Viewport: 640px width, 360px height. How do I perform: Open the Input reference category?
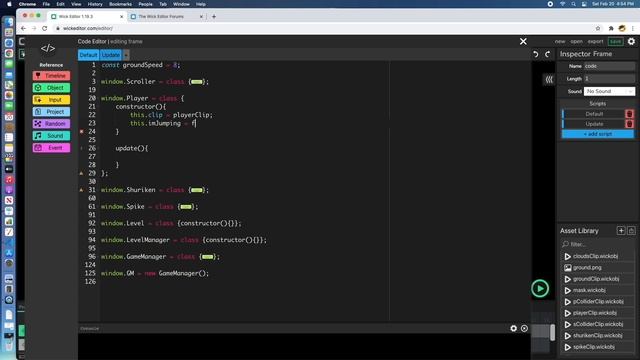click(51, 100)
